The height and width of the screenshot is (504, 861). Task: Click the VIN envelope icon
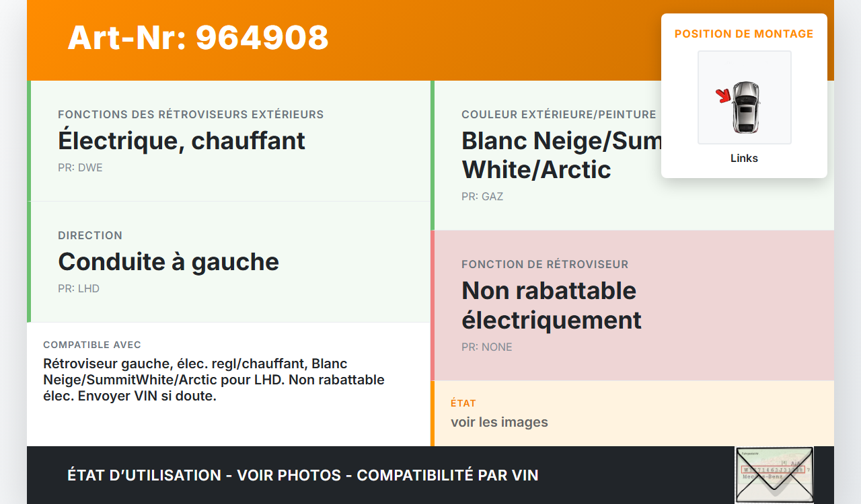coord(774,474)
